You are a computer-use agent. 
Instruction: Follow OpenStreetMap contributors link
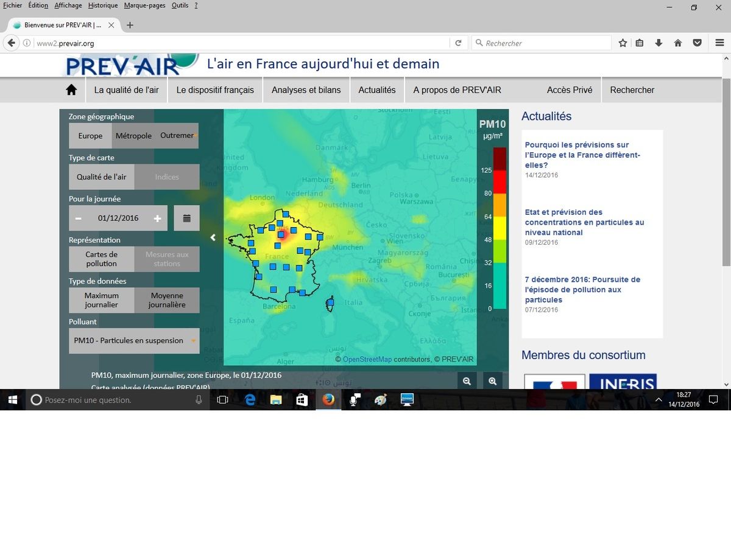[367, 360]
